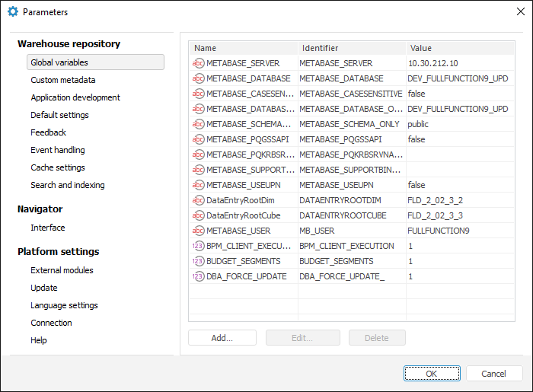
Task: Dismiss dialog with Cancel button
Action: pyautogui.click(x=494, y=373)
